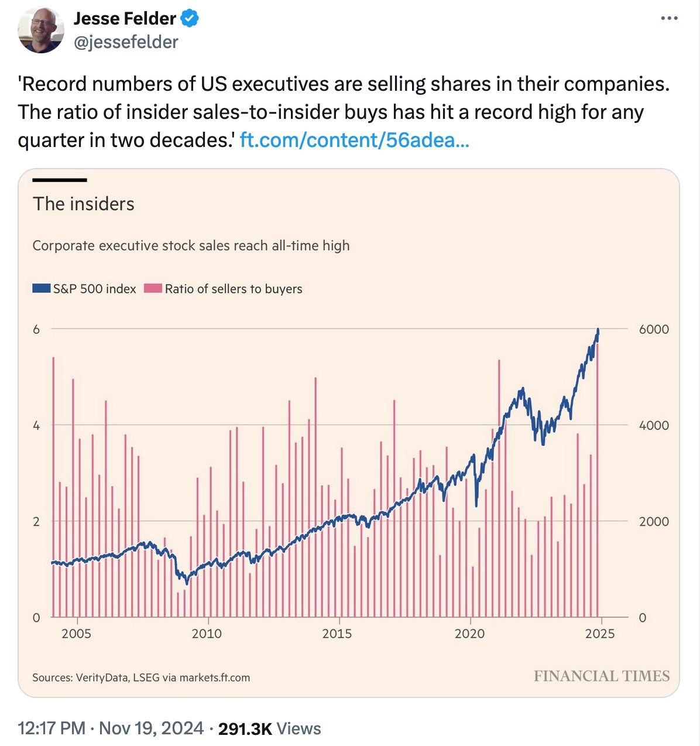Click the chart subtitle about executive stock sales
700x746 pixels.
click(191, 245)
